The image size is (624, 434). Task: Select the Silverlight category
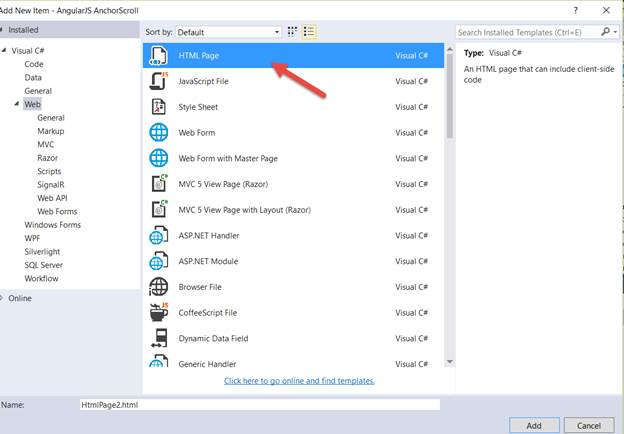pyautogui.click(x=42, y=252)
